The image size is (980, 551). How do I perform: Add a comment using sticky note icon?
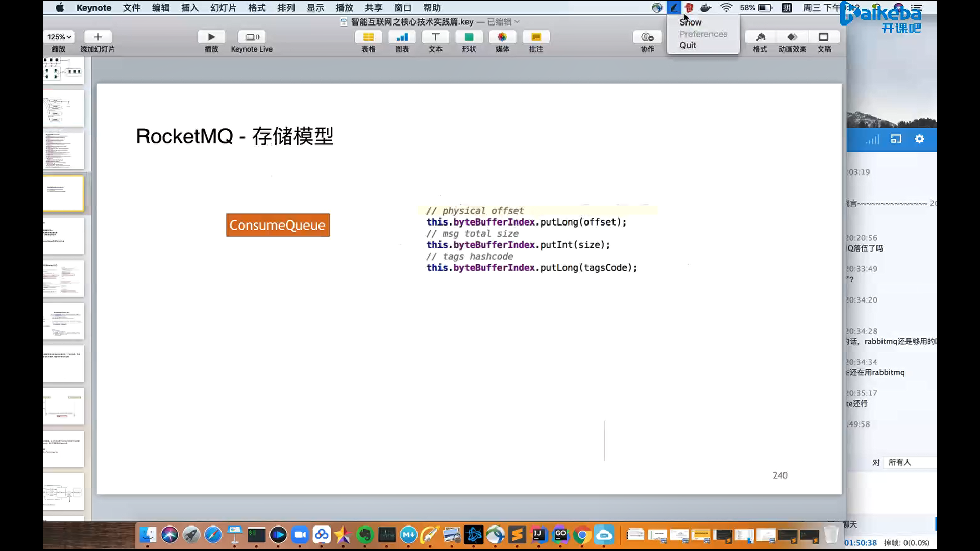click(x=536, y=37)
